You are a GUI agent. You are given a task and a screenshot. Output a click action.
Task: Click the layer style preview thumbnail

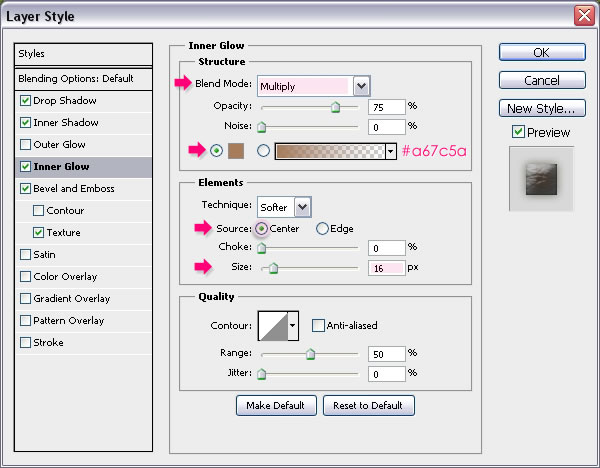click(541, 179)
